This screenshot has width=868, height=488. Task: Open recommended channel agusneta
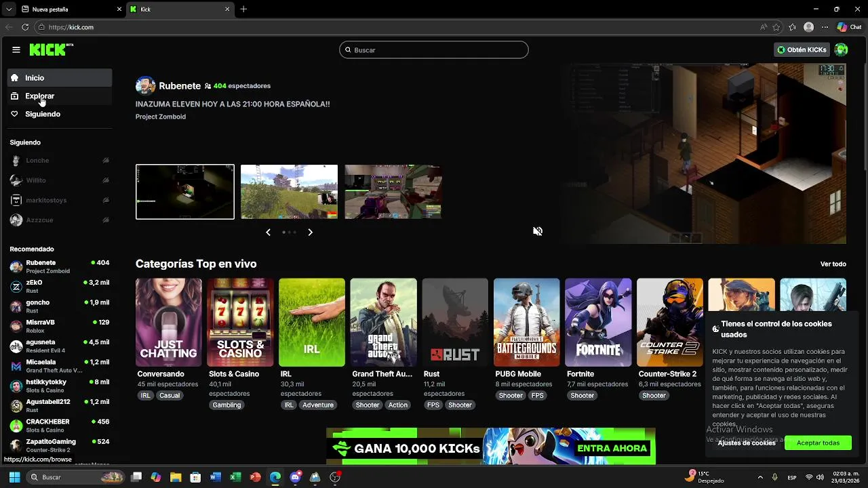(60, 346)
